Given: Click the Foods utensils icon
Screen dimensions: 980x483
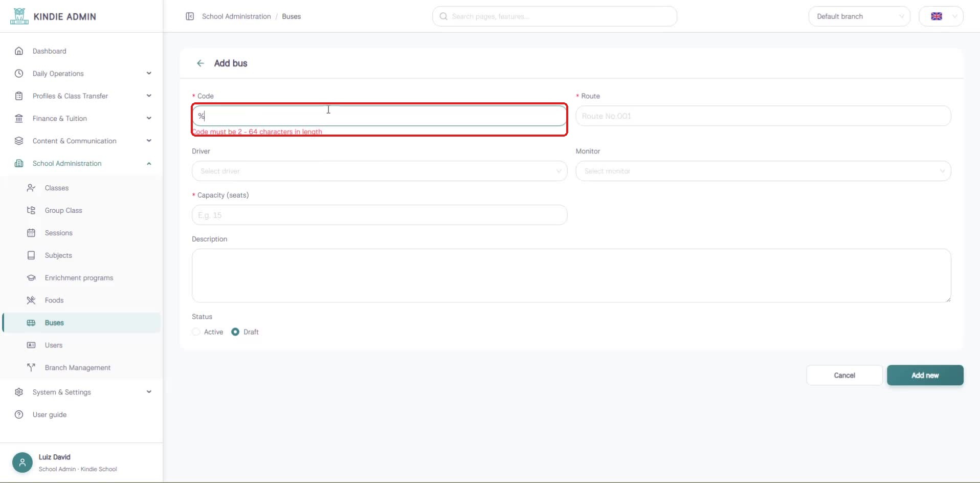Looking at the screenshot, I should tap(31, 300).
